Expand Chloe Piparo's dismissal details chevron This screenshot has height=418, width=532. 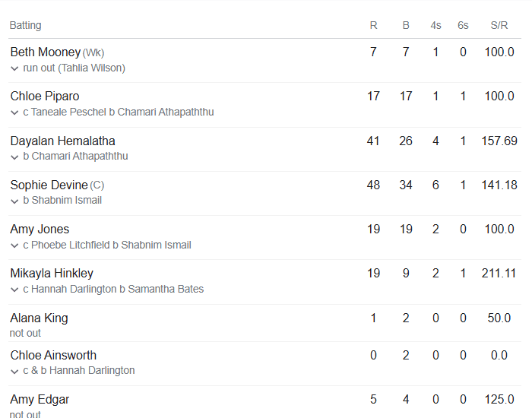tap(14, 112)
